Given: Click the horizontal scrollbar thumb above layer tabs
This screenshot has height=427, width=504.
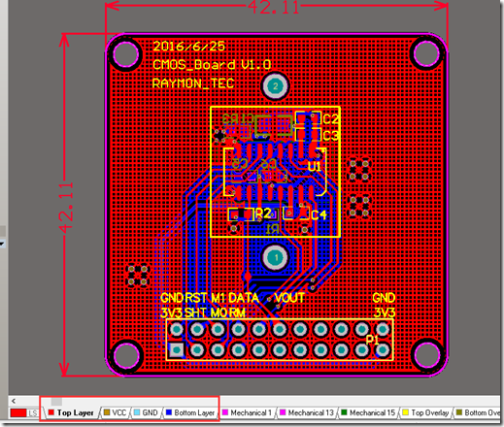Looking at the screenshot, I should [56, 402].
